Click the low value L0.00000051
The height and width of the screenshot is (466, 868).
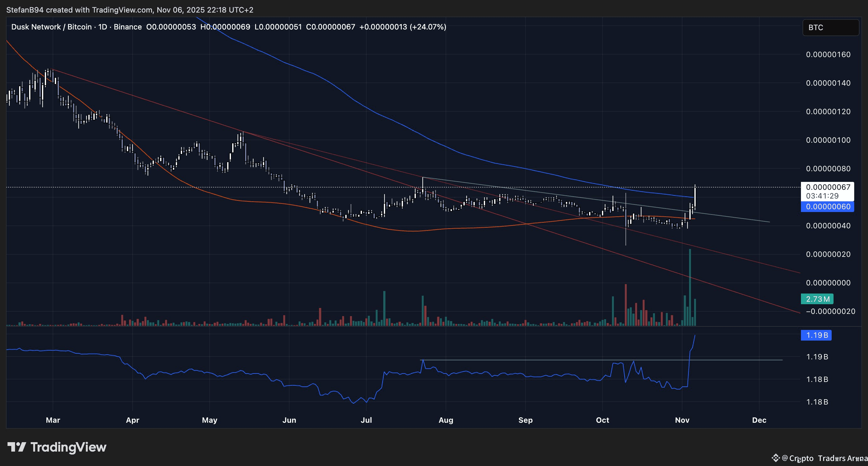(x=278, y=27)
